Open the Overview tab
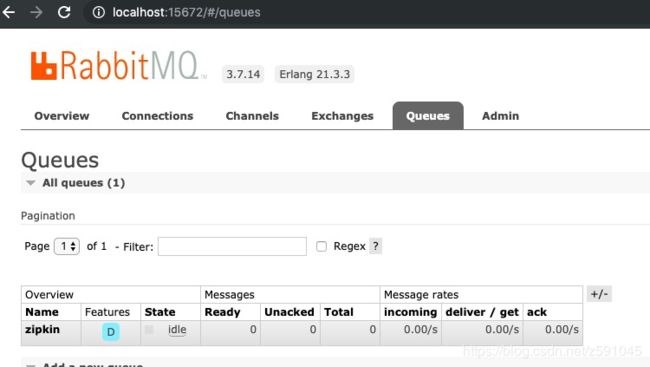Viewport: 650px width, 367px height. (62, 116)
